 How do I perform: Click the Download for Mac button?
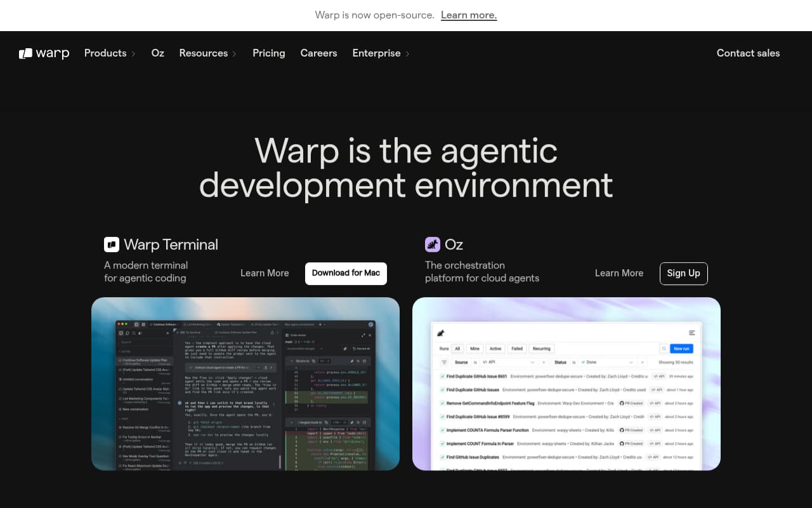tap(346, 273)
